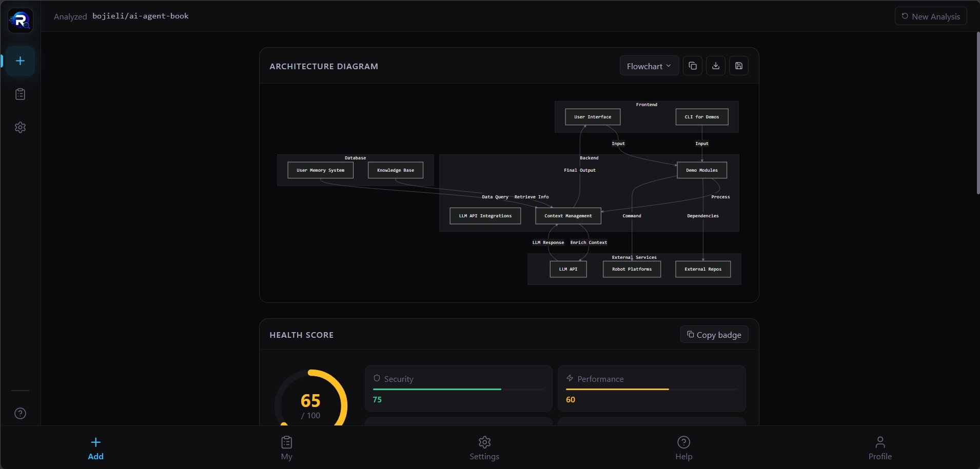Viewport: 980px width, 469px height.
Task: Click the Data Query edge label
Action: click(495, 197)
